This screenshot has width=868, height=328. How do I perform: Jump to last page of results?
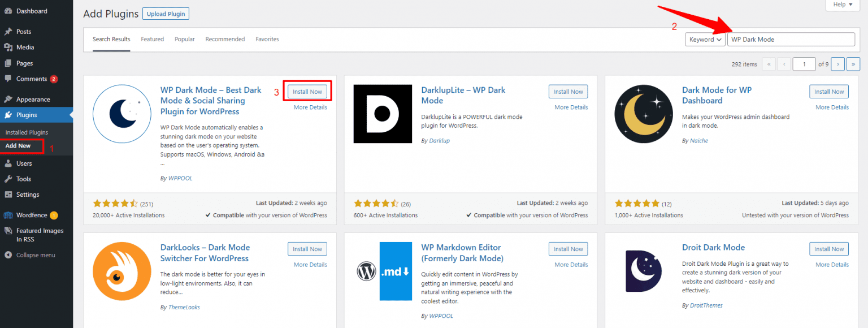(x=854, y=64)
